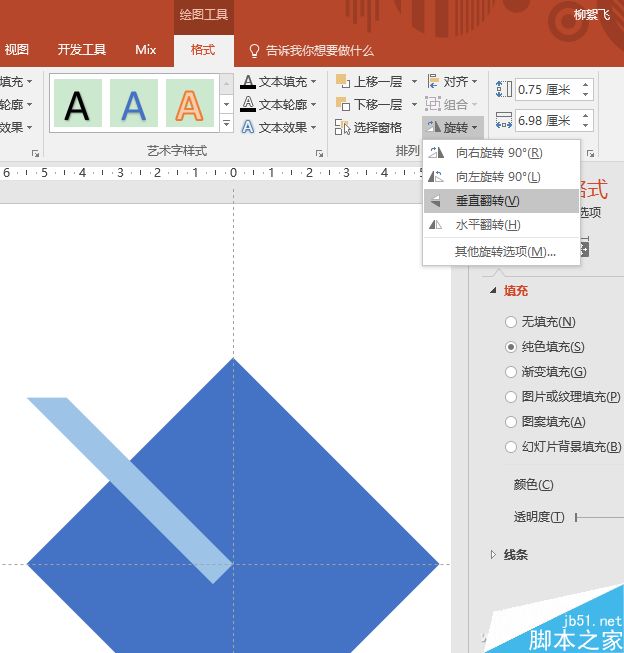Click the shape height icon
The image size is (624, 653).
click(x=503, y=89)
